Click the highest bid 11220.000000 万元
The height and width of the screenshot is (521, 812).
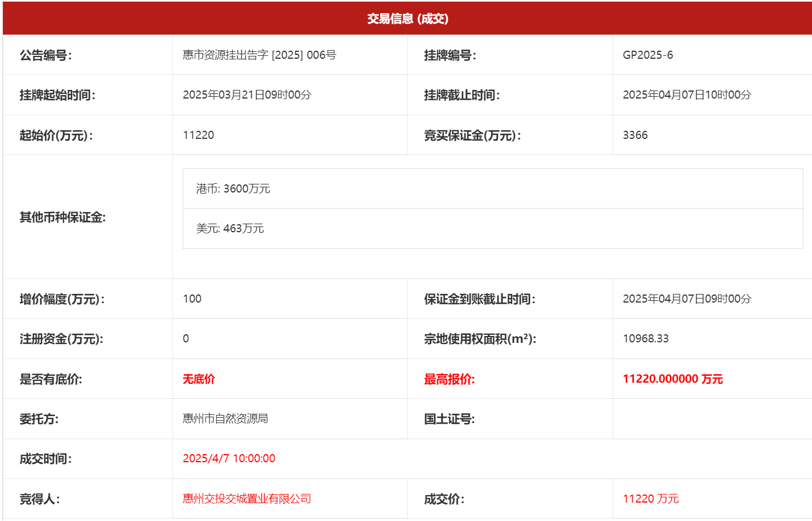point(672,379)
